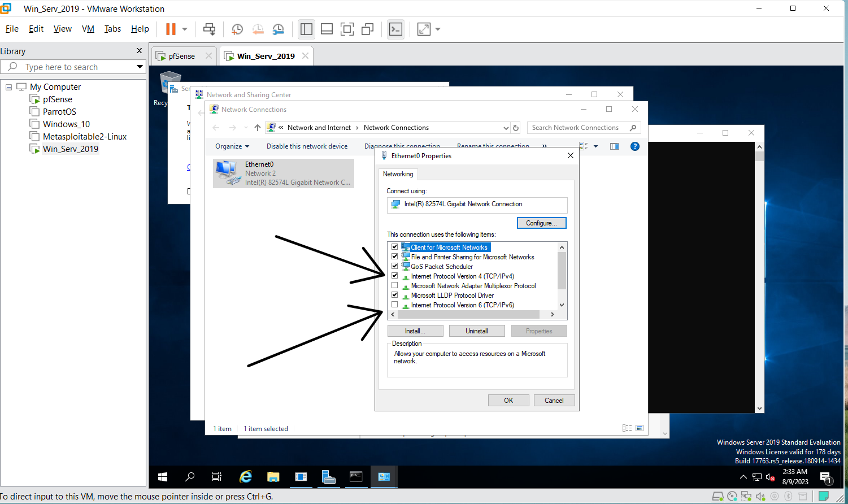Screen dimensions: 848x504
Task: Open Task View on guest taskbar
Action: tap(217, 477)
